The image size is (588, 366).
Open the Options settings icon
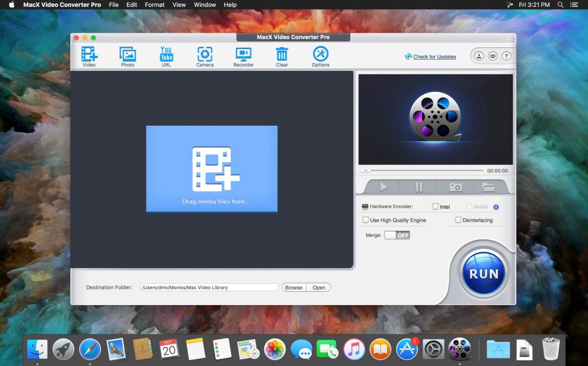tap(320, 55)
